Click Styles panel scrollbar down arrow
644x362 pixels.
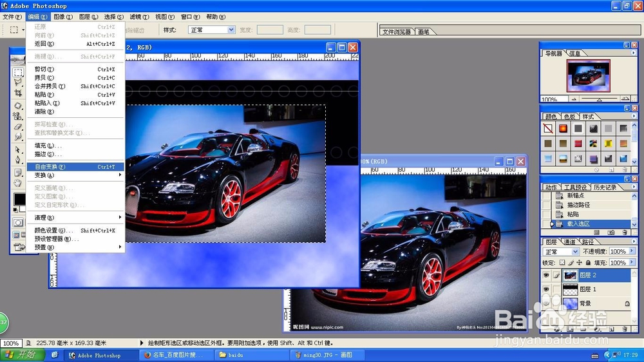[634, 162]
